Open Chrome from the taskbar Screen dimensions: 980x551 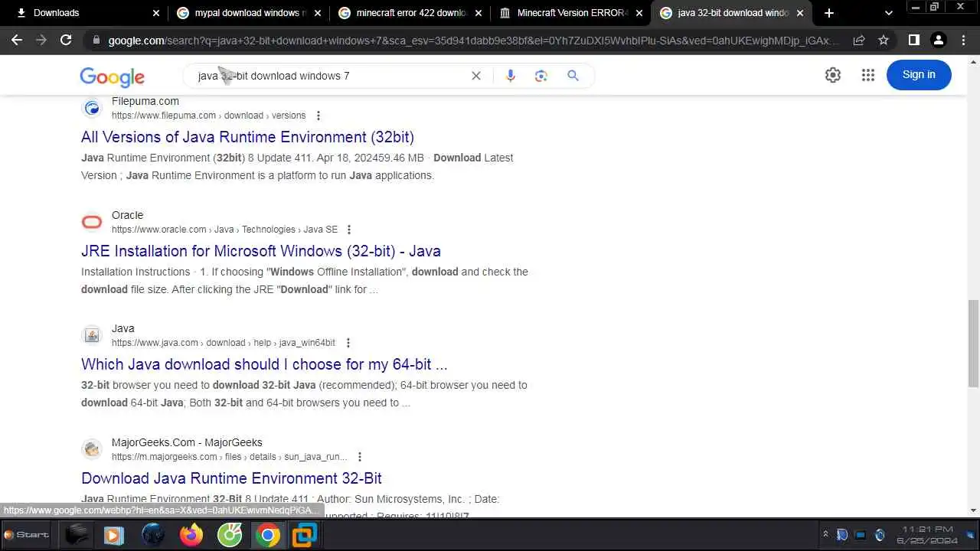267,534
